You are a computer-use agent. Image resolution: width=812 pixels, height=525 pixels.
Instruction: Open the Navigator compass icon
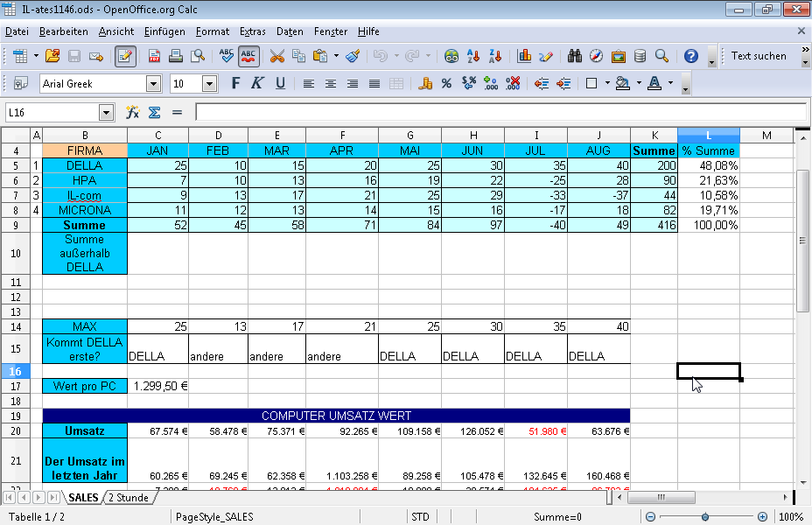[x=596, y=56]
